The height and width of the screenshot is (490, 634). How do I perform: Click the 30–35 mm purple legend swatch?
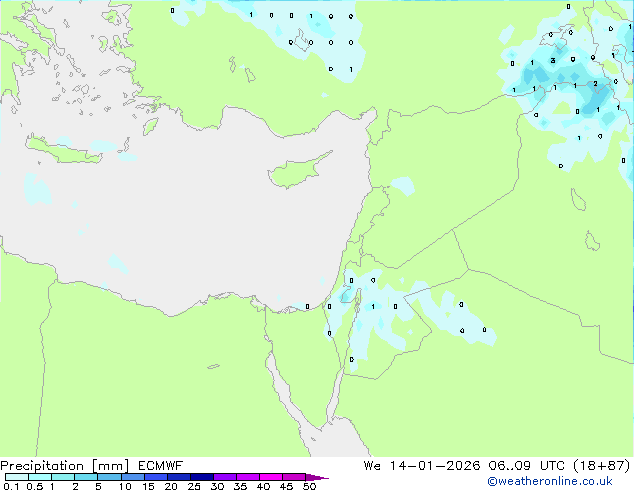tap(224, 477)
